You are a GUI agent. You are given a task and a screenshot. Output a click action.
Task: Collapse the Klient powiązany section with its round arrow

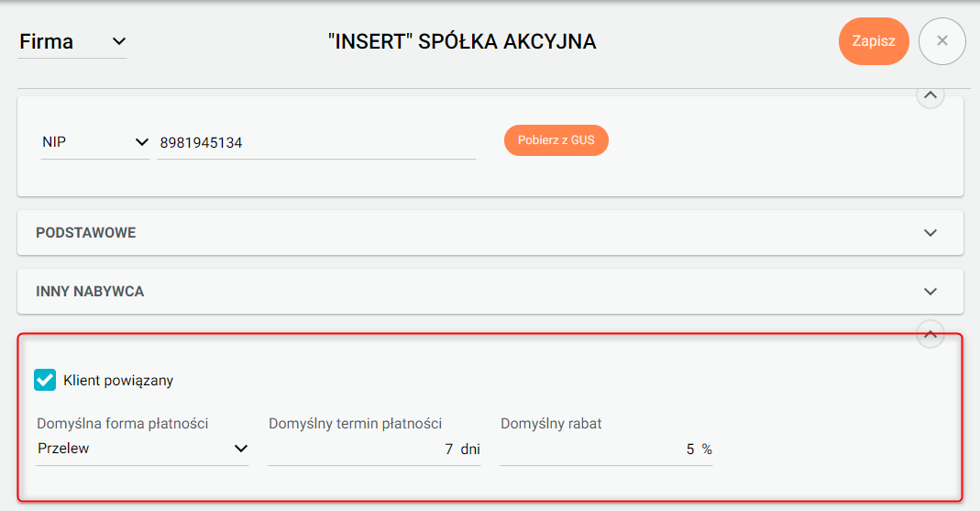tap(930, 335)
